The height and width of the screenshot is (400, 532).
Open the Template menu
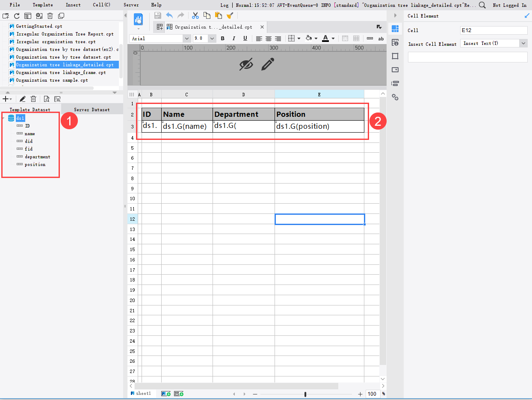[x=42, y=5]
